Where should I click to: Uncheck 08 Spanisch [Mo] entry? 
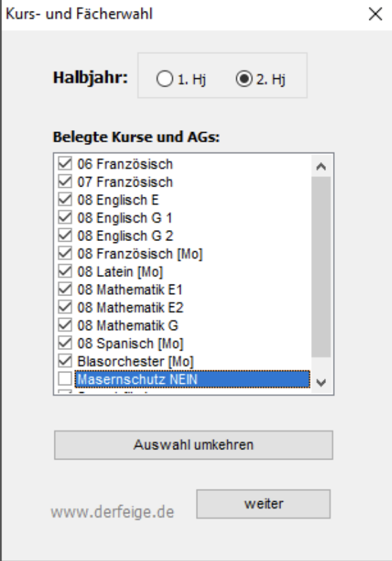pyautogui.click(x=65, y=342)
